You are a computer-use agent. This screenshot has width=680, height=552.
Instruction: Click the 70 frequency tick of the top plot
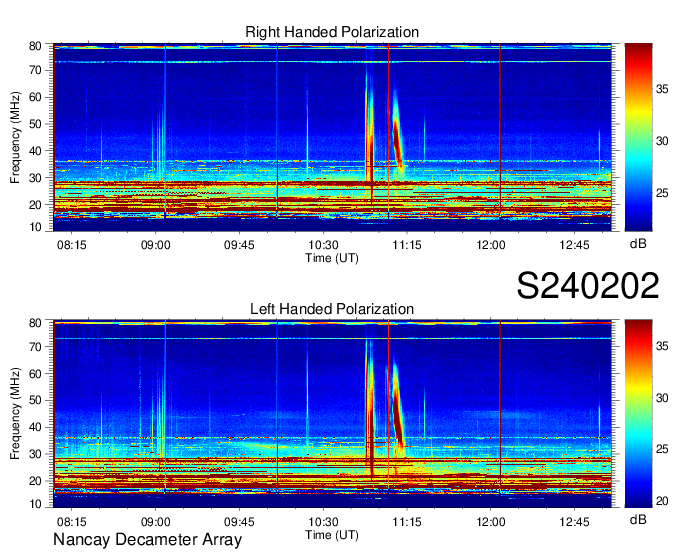coord(35,70)
